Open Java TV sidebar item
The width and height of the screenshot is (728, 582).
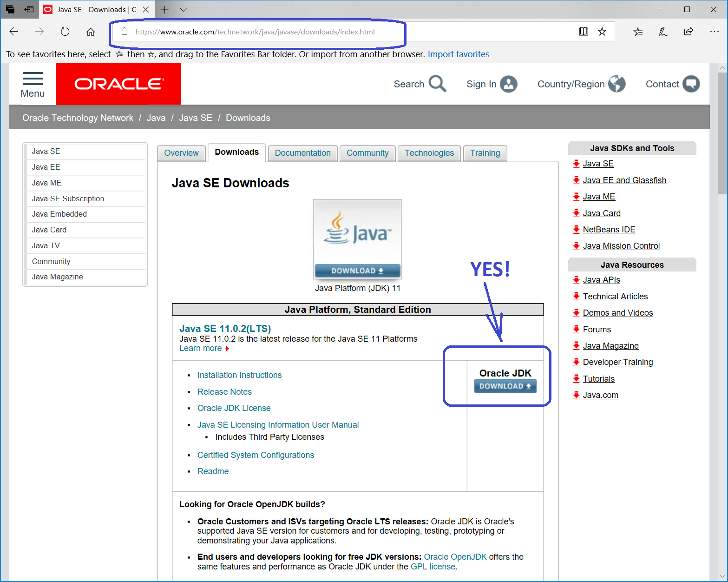85,245
